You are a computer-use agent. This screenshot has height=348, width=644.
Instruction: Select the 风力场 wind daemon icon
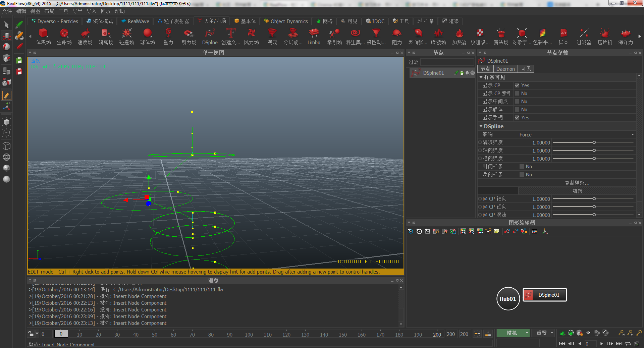251,34
